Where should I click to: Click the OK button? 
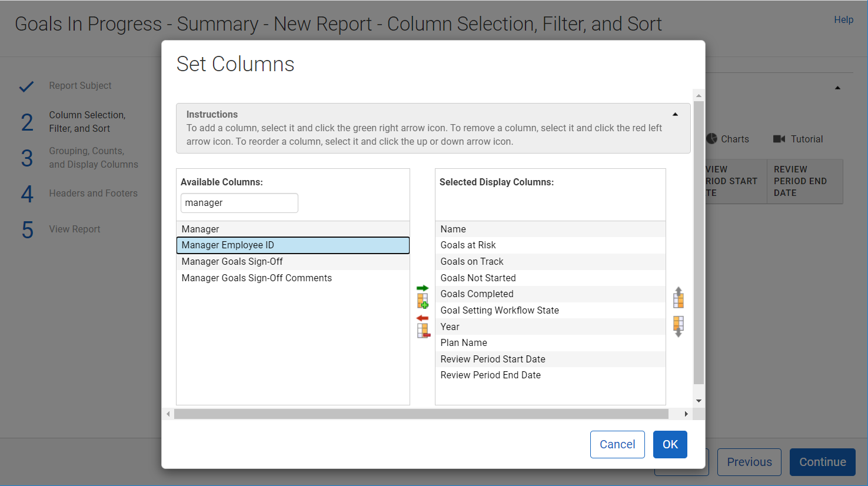670,444
